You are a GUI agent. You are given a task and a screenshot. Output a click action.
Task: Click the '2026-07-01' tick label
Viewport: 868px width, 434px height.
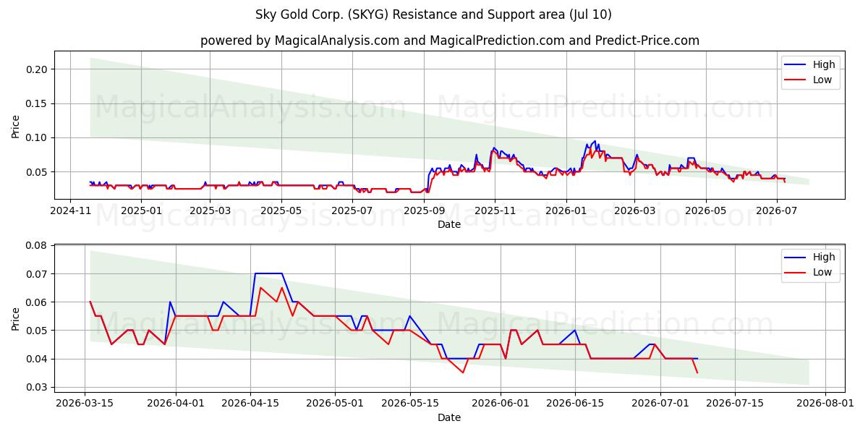[661, 403]
